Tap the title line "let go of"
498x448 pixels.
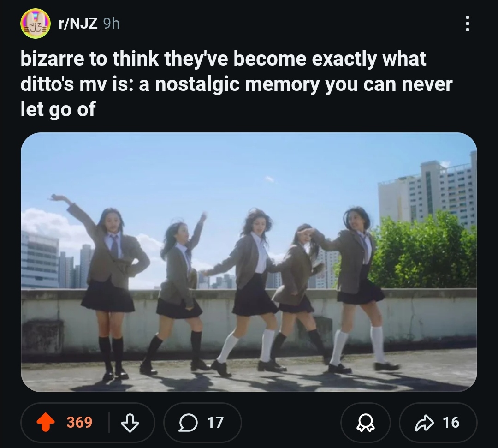pyautogui.click(x=58, y=109)
